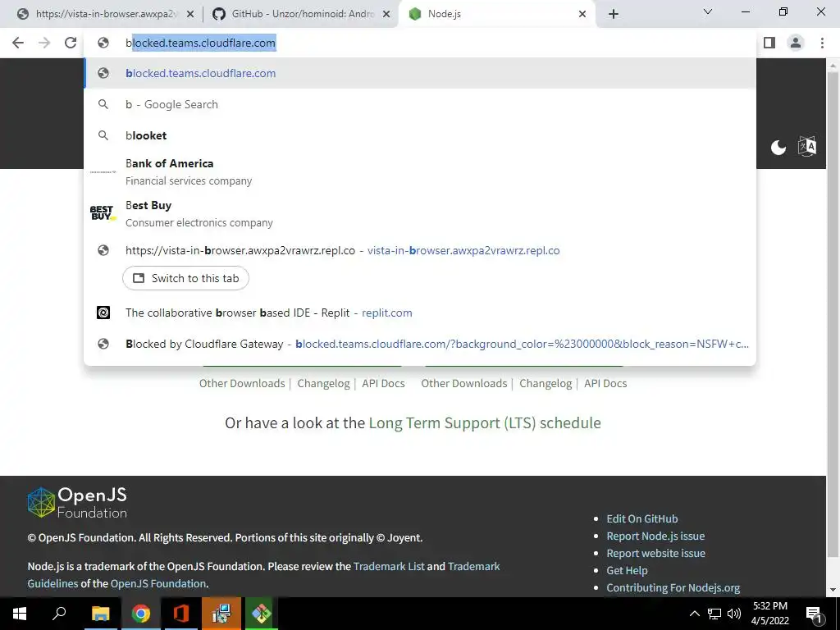Open the Blocked by Cloudflare Gateway suggestion
Image resolution: width=840 pixels, height=630 pixels.
click(420, 344)
